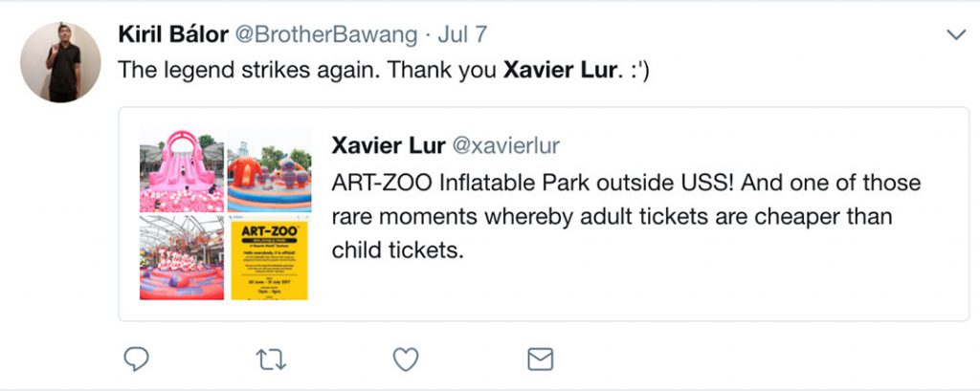View the orange inflatable playground photo
The height and width of the screenshot is (391, 980).
pos(269,170)
